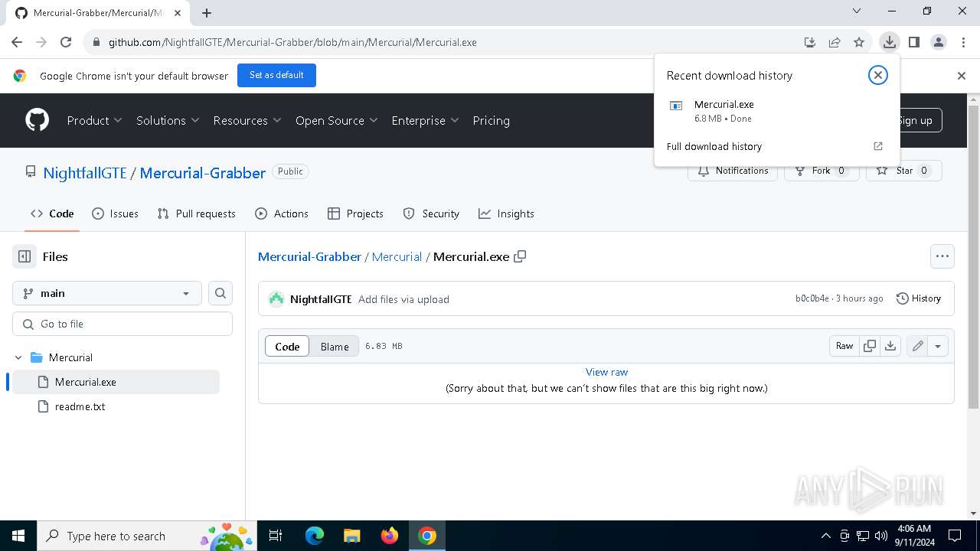Screen dimensions: 980x551
Task: Click the Windows taskbar search box
Action: tap(145, 536)
